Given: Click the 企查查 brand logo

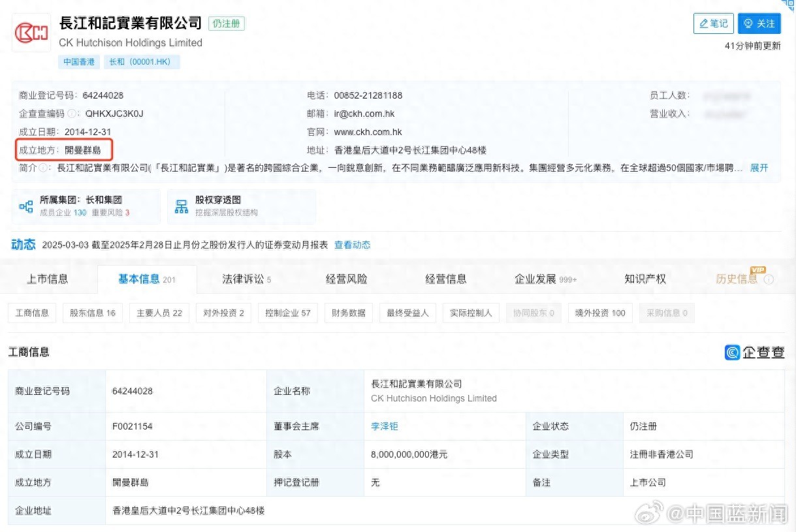Looking at the screenshot, I should coord(754,352).
